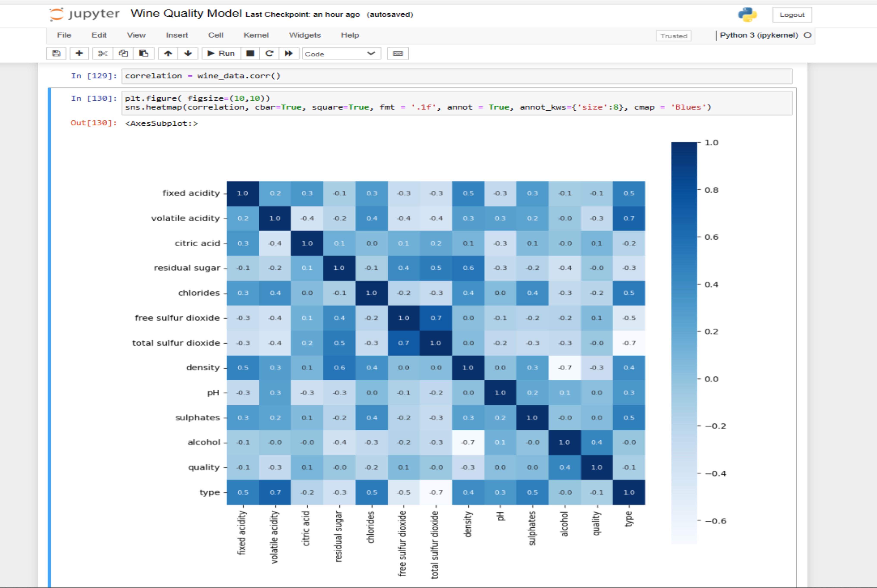Move selected cell down arrow
This screenshot has height=588, width=877.
tap(188, 54)
